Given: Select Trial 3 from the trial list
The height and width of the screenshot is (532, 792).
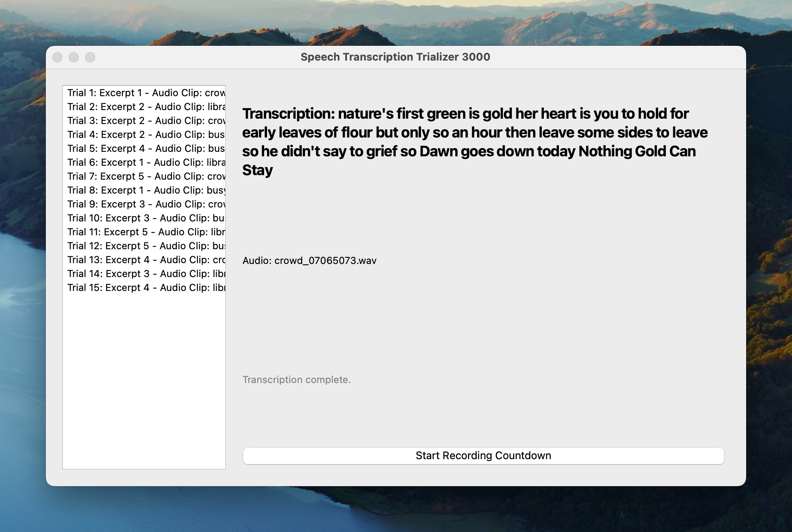Looking at the screenshot, I should [x=143, y=120].
